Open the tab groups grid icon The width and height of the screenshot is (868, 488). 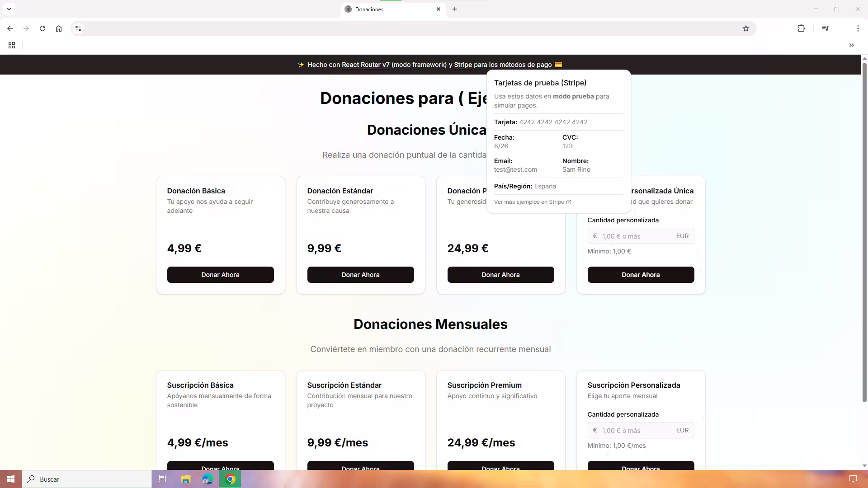[12, 45]
